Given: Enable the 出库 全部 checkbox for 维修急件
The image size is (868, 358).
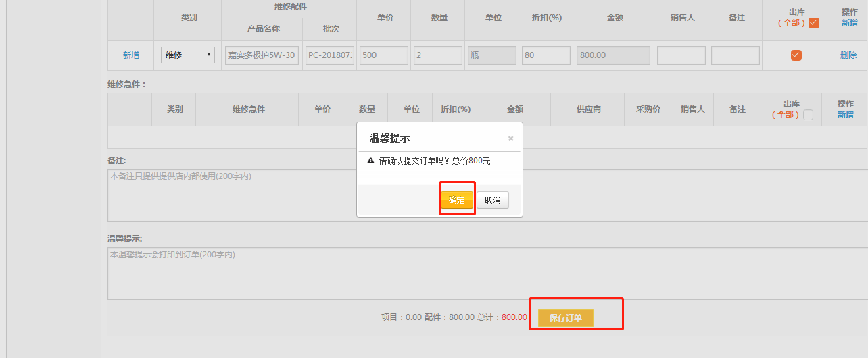Looking at the screenshot, I should 808,115.
